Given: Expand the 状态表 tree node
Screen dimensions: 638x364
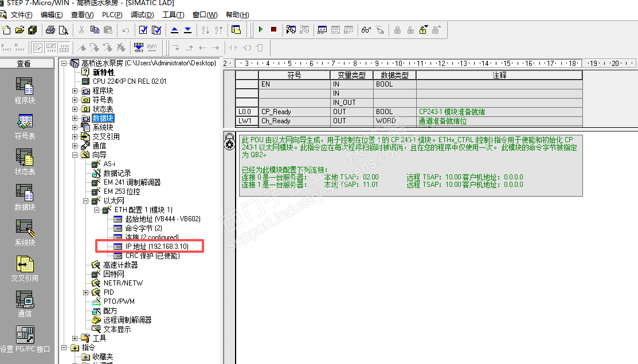Looking at the screenshot, I should (75, 109).
